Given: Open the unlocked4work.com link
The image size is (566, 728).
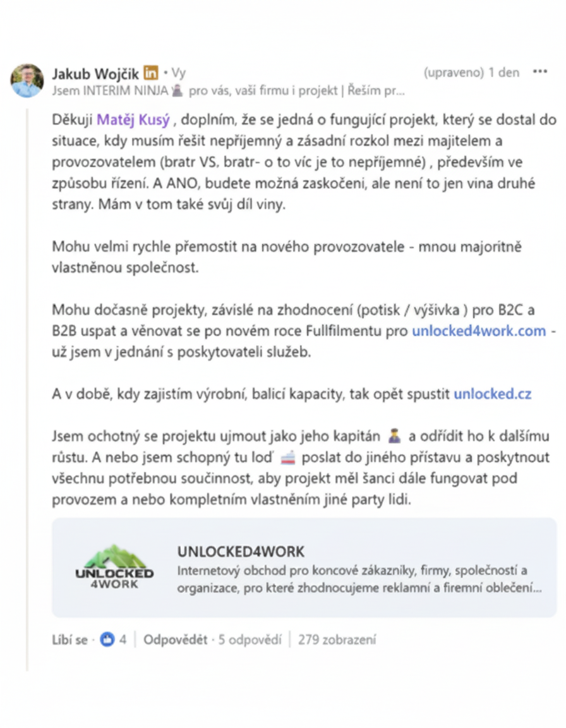Looking at the screenshot, I should [x=478, y=331].
